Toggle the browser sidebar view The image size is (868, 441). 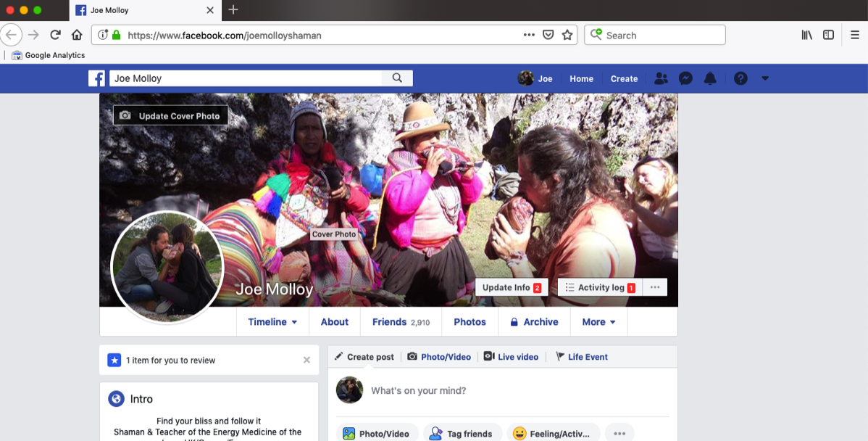[x=828, y=35]
